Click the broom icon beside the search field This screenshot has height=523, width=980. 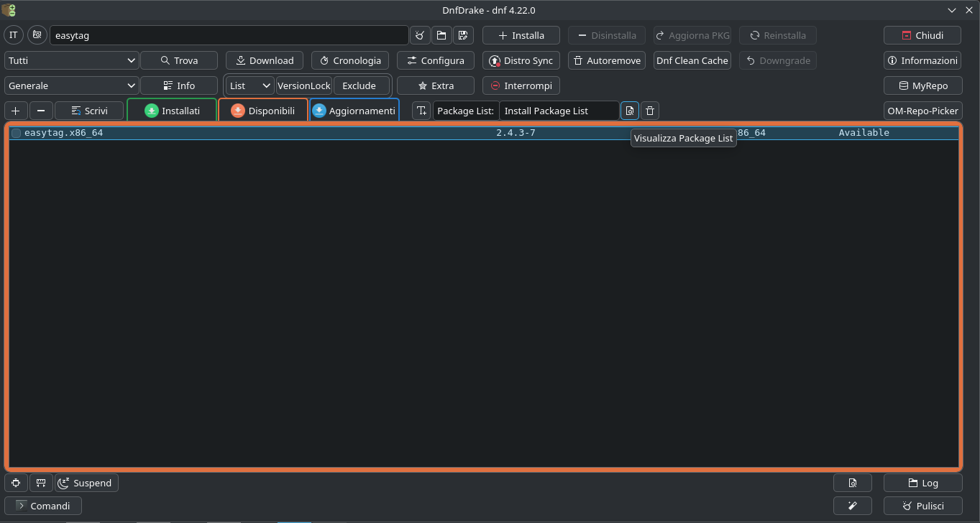[x=420, y=35]
